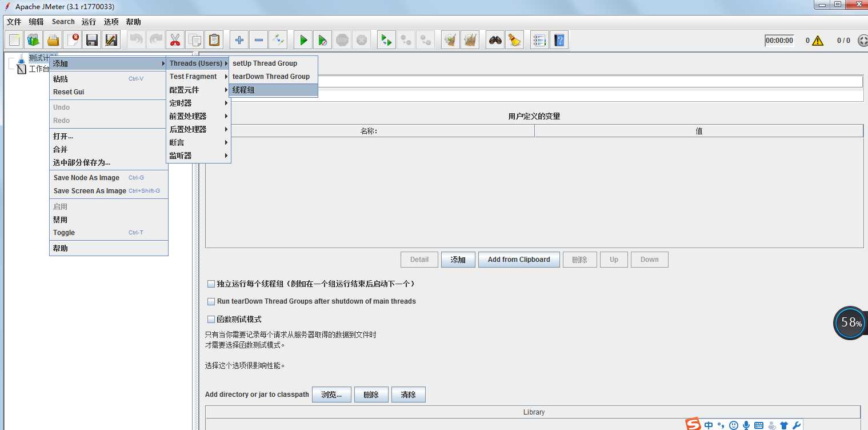This screenshot has width=868, height=430.
Task: Open the Sogou soft keyboard icon
Action: click(759, 425)
